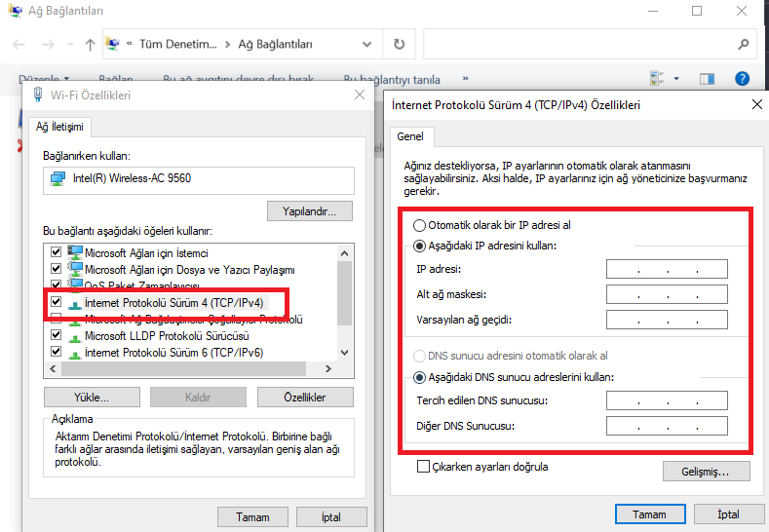Select the Microsoft Ağları için İstemci item icon

coord(74,252)
